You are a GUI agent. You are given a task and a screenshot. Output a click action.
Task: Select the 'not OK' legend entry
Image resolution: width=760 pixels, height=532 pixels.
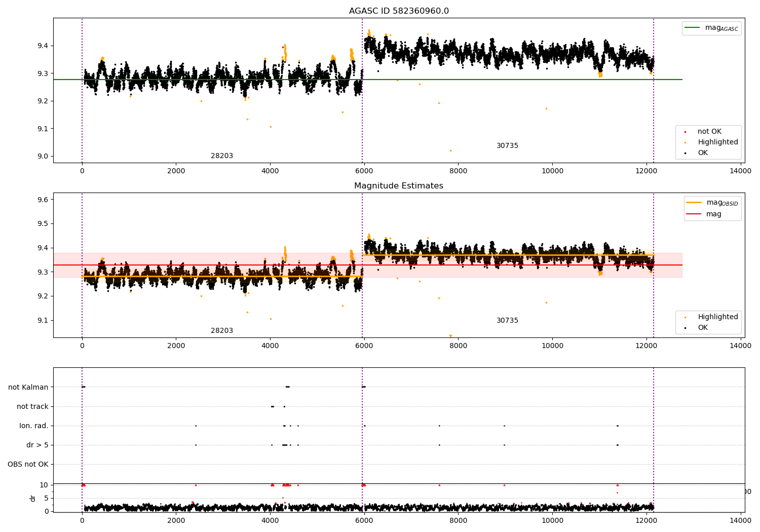[709, 132]
